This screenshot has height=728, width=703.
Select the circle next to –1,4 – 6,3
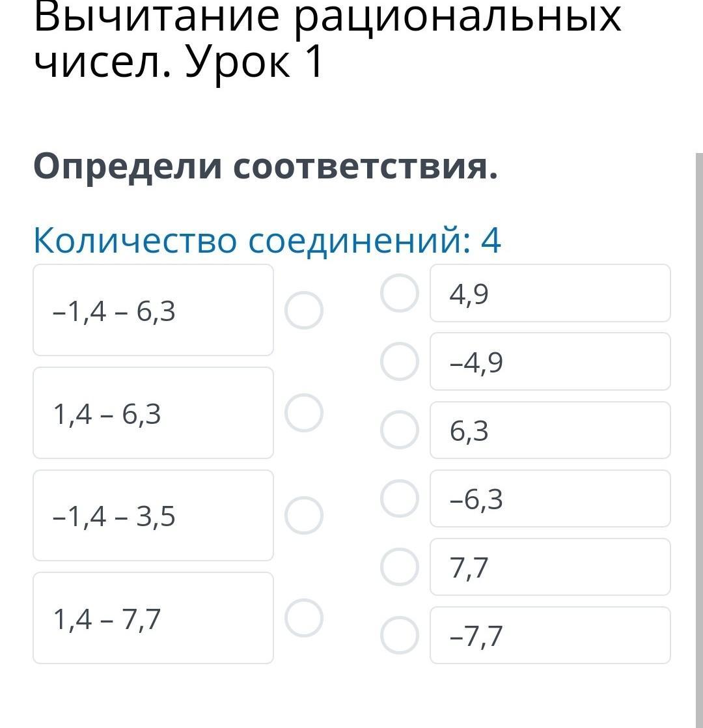[303, 311]
